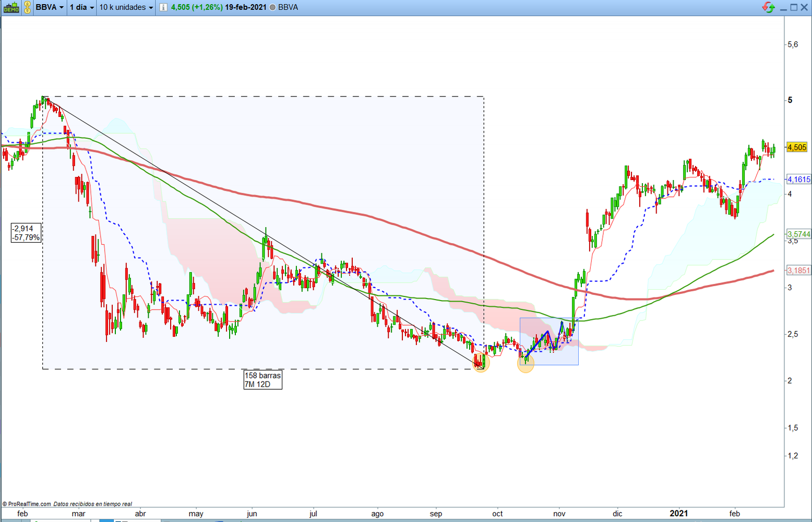
Task: Click the 3,5 price axis label
Action: click(793, 241)
